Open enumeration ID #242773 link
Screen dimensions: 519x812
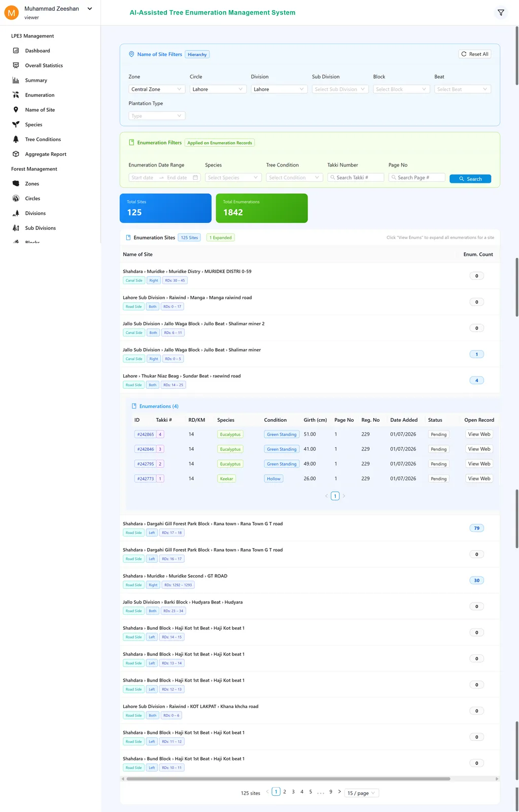pyautogui.click(x=146, y=479)
